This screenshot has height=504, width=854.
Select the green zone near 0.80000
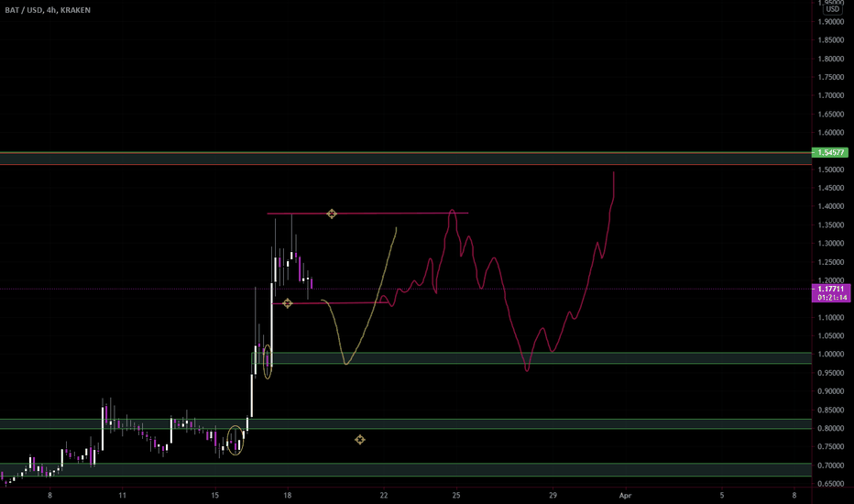[406, 424]
